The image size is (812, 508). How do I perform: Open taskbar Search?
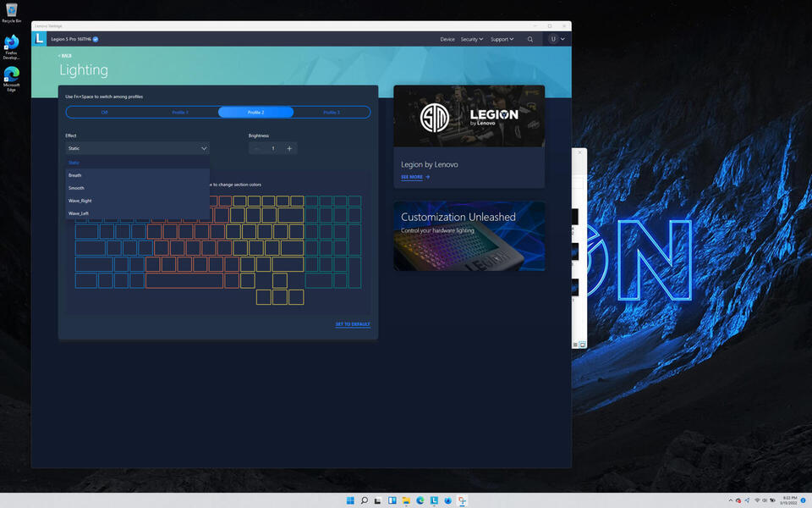tap(364, 500)
